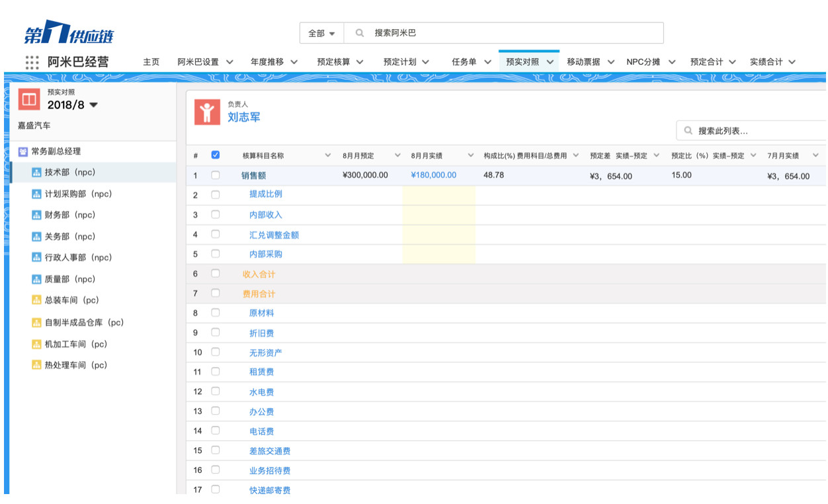Click the blue icon beside 财务部 (npc)
This screenshot has height=504, width=828.
(x=36, y=215)
